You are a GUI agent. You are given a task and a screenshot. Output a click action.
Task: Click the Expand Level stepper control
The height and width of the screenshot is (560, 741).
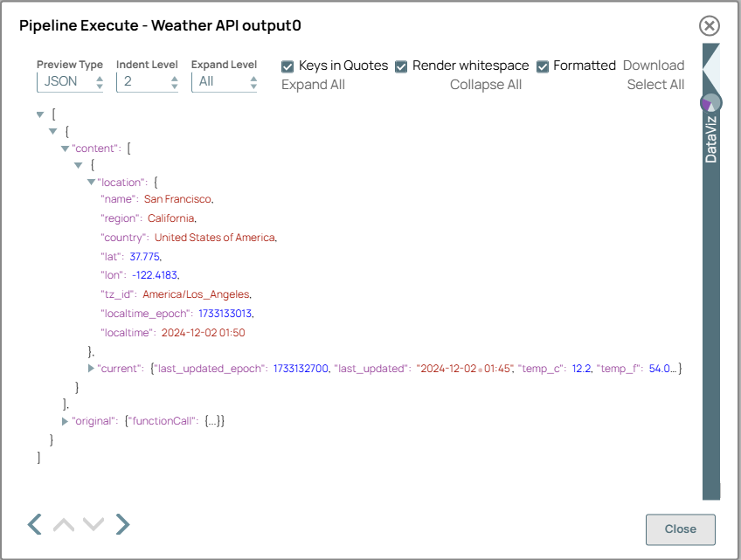coord(252,80)
